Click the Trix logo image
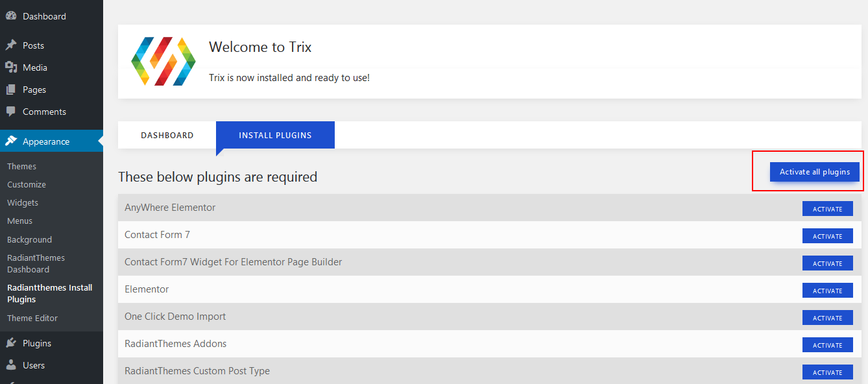 [163, 62]
